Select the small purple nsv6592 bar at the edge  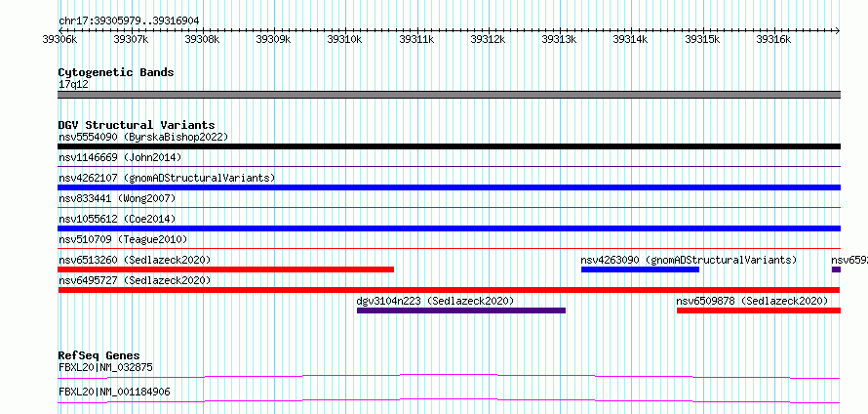[837, 269]
